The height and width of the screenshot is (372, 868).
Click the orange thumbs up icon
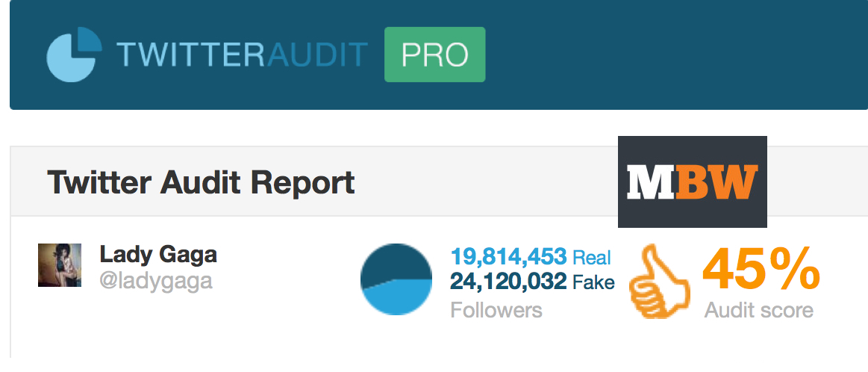[x=660, y=282]
